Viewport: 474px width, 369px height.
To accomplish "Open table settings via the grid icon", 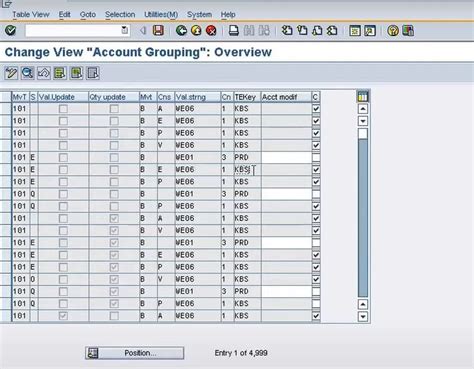I will pyautogui.click(x=363, y=97).
